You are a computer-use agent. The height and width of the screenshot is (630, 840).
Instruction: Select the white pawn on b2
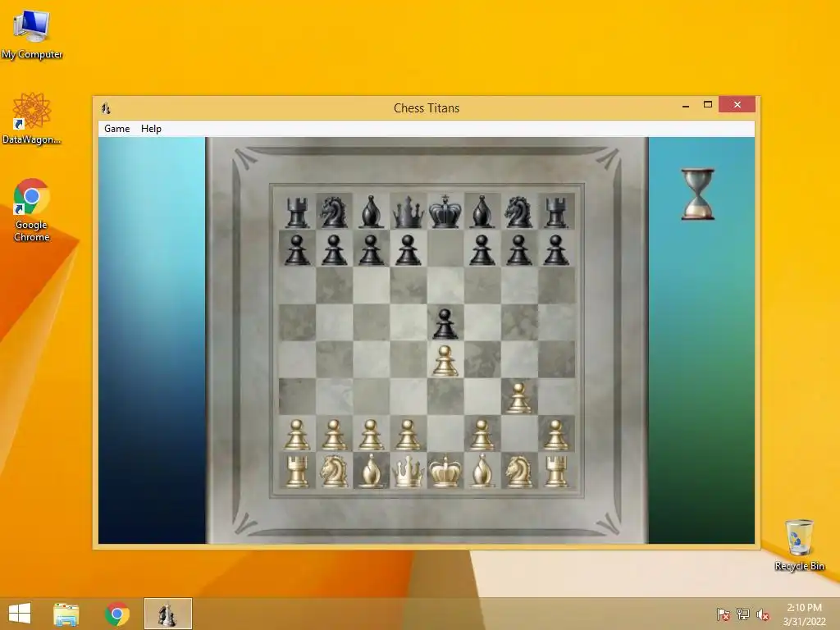tap(335, 435)
